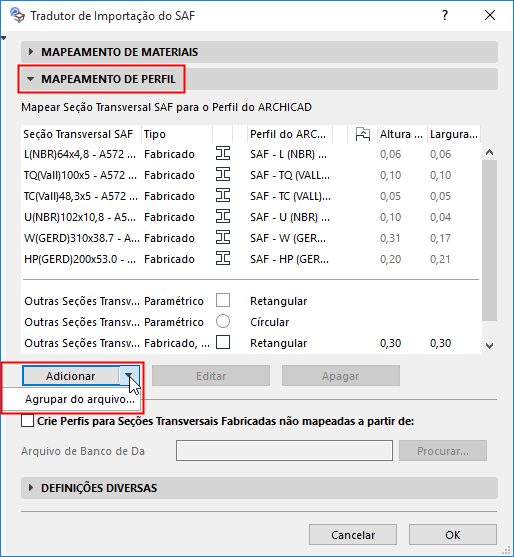Click rectangle shape icon in first Paramétrico row
The width and height of the screenshot is (514, 557).
click(x=223, y=301)
